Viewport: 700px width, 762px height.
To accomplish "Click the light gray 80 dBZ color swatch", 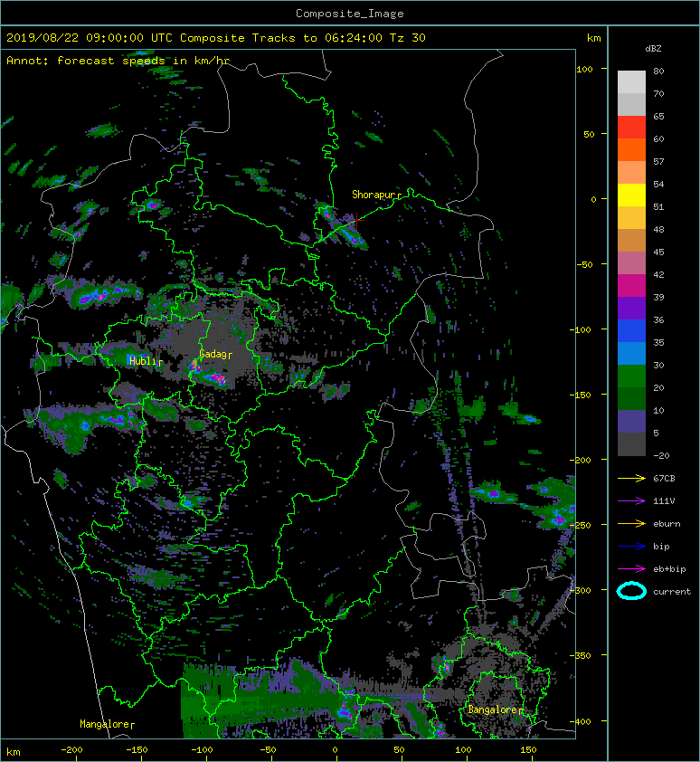I will [x=631, y=81].
